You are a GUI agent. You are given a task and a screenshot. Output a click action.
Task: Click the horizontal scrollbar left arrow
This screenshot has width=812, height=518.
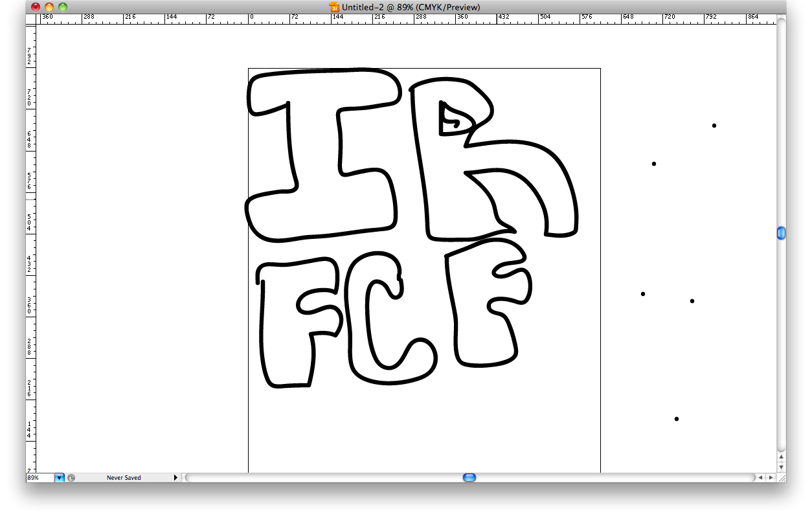(761, 478)
